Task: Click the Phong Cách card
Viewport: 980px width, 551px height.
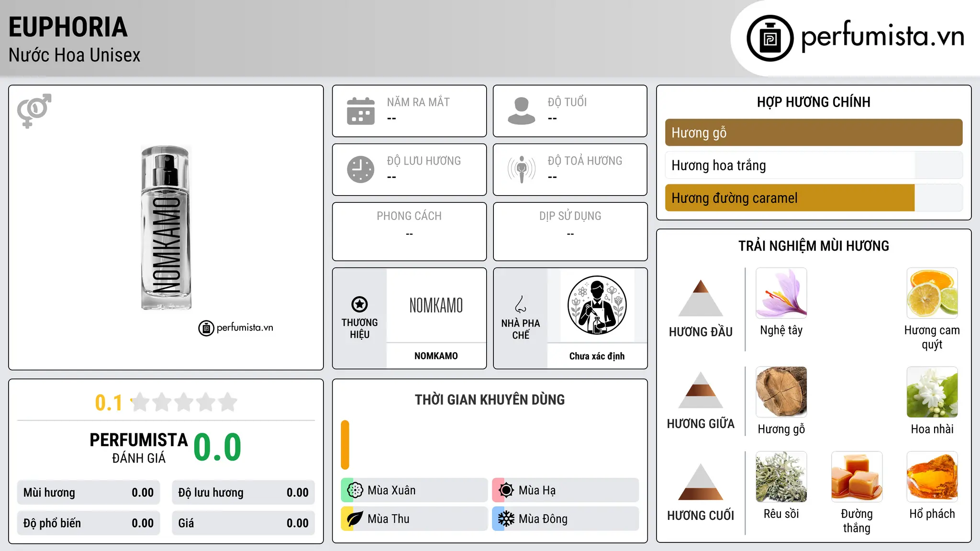Action: pos(409,231)
